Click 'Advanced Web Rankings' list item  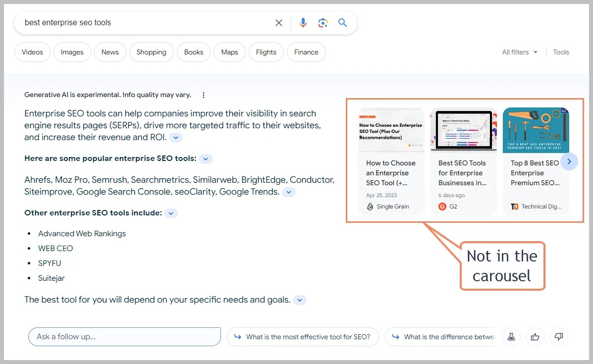click(82, 234)
